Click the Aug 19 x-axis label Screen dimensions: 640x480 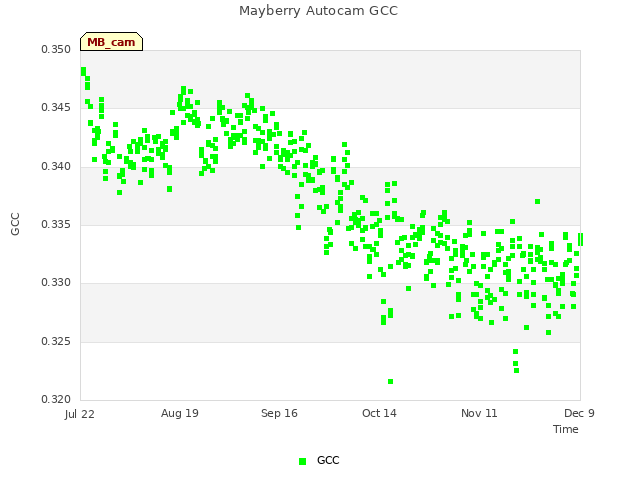(x=180, y=413)
